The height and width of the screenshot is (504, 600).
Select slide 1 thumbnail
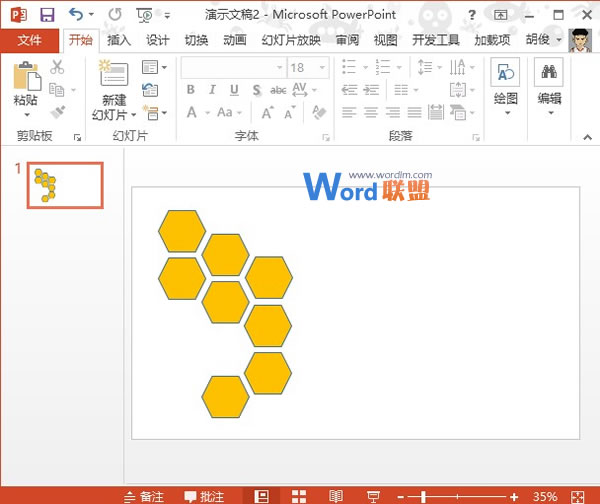pyautogui.click(x=65, y=185)
